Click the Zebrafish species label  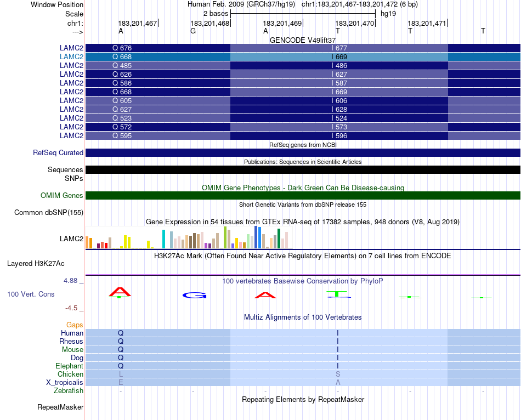[69, 390]
